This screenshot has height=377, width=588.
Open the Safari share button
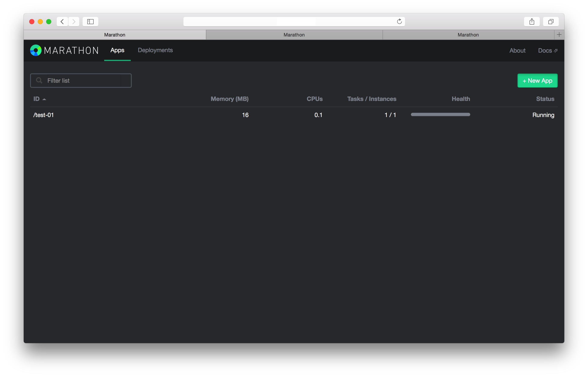pyautogui.click(x=532, y=22)
